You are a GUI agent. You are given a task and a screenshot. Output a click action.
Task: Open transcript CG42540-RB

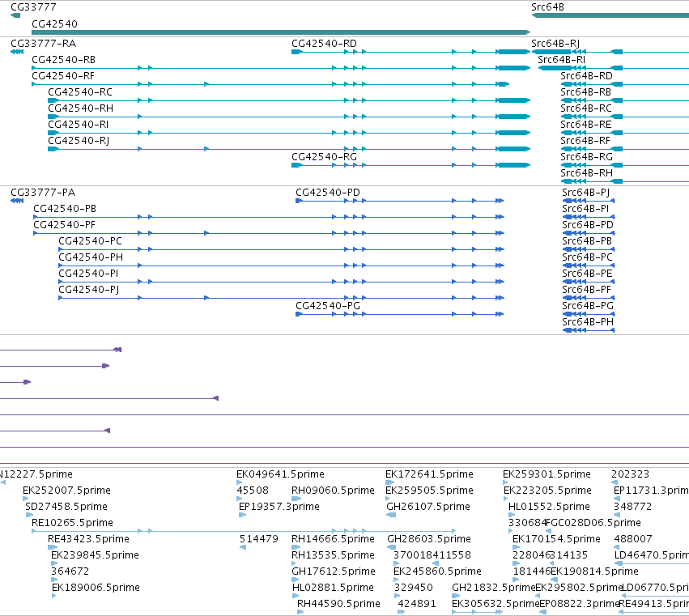coord(64,60)
